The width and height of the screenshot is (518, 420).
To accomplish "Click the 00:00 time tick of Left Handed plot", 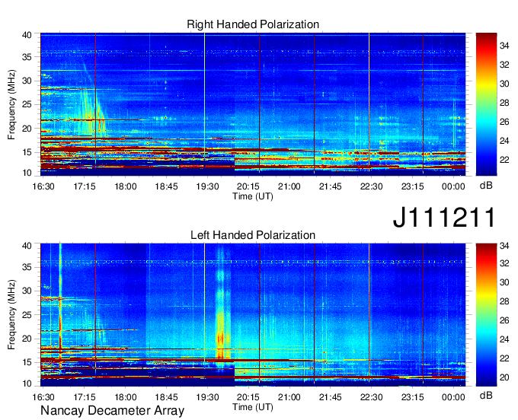I will (453, 397).
